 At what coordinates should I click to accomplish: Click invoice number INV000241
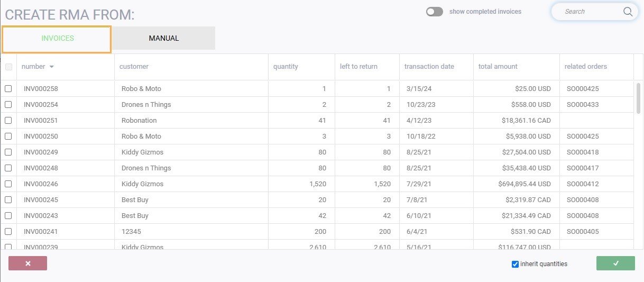(41, 232)
